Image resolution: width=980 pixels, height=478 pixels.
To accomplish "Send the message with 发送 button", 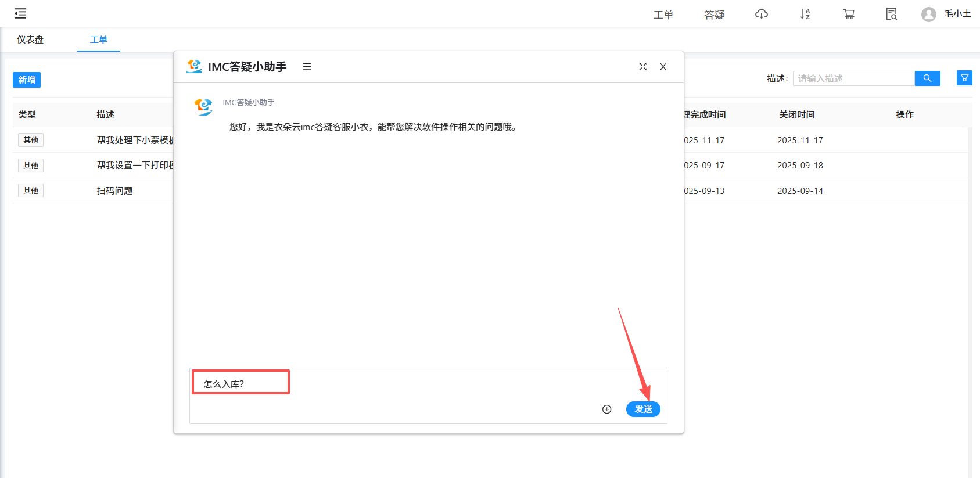I will click(x=643, y=409).
